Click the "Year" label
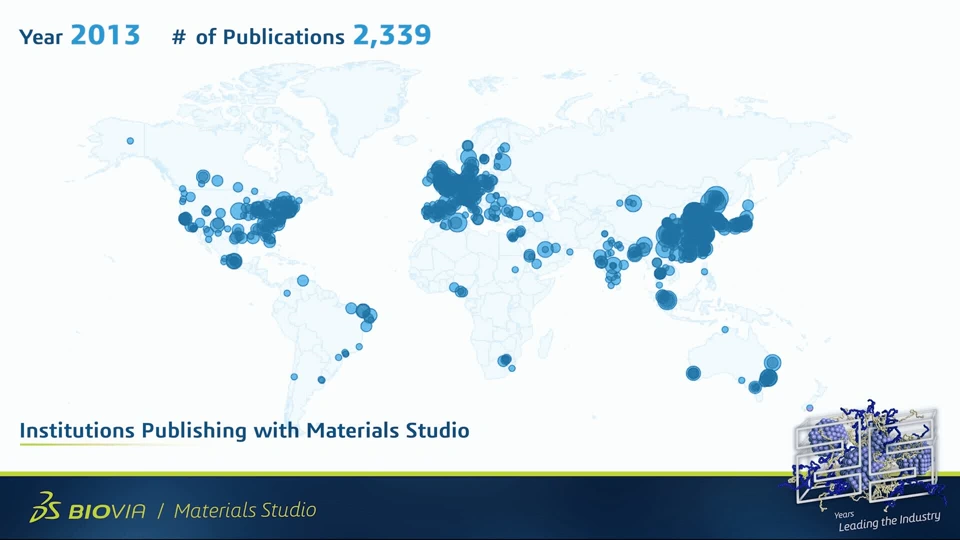This screenshot has width=960, height=540. pos(40,37)
